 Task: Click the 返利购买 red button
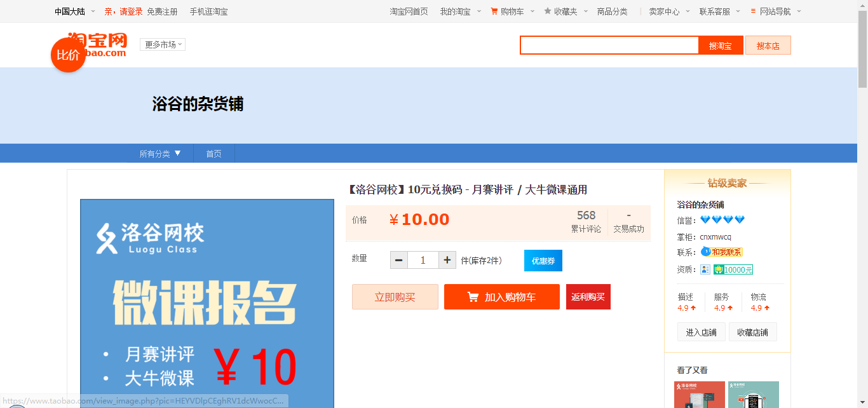[x=588, y=297]
